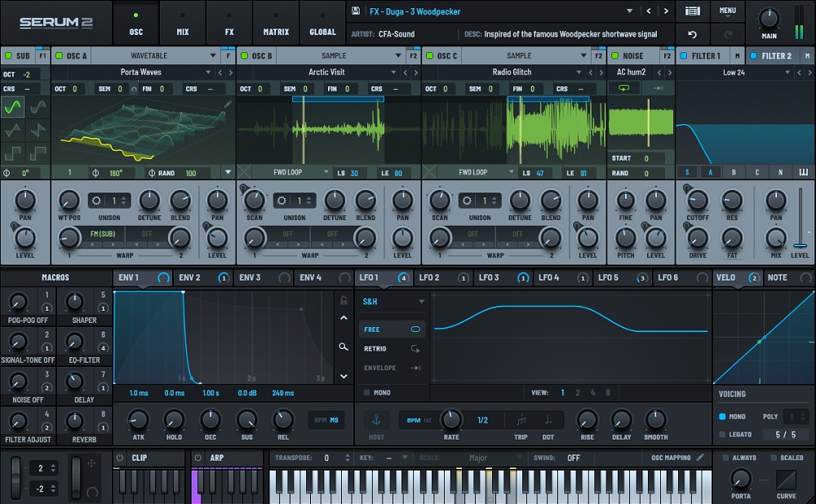Go to the previous preset arrow
The image size is (816, 504).
[x=649, y=11]
